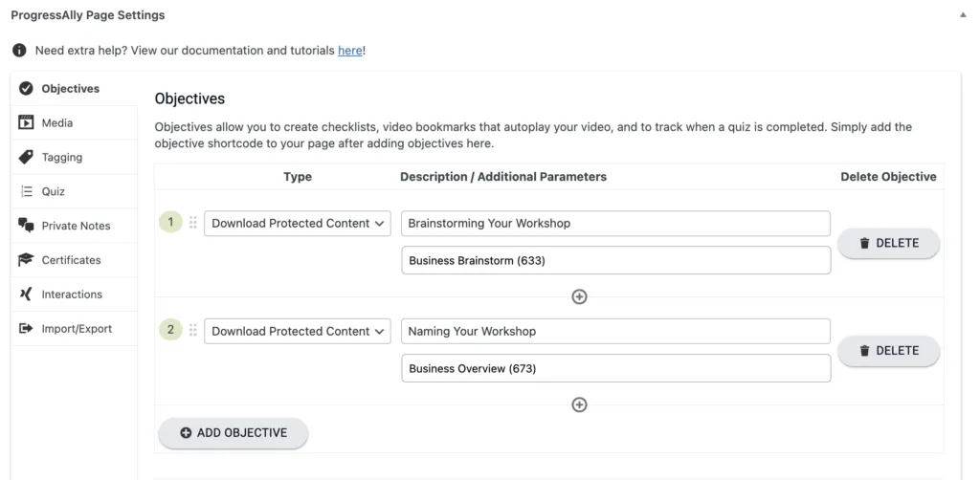Click the Naming Your Workshop description field
The width and height of the screenshot is (980, 480).
click(x=615, y=331)
